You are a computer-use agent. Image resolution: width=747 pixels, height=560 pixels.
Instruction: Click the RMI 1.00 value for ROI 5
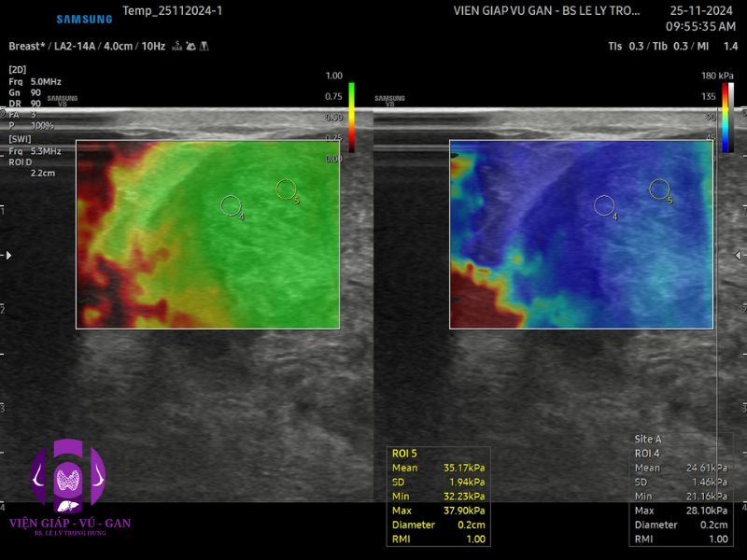point(475,539)
